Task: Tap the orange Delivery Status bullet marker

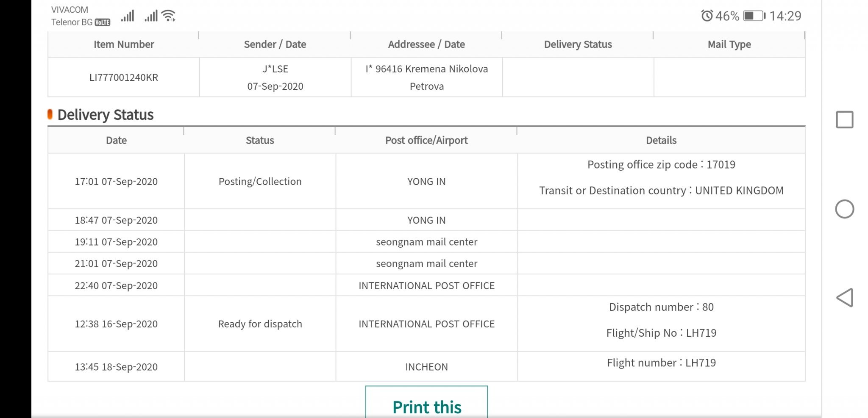Action: point(50,114)
